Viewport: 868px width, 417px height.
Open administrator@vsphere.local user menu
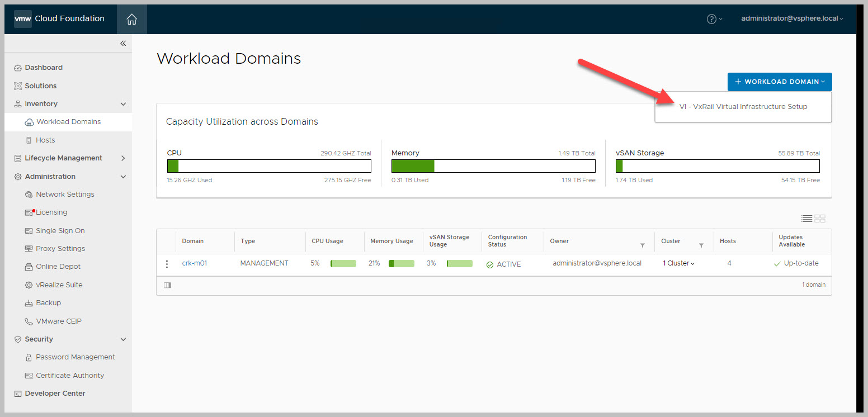pos(791,18)
